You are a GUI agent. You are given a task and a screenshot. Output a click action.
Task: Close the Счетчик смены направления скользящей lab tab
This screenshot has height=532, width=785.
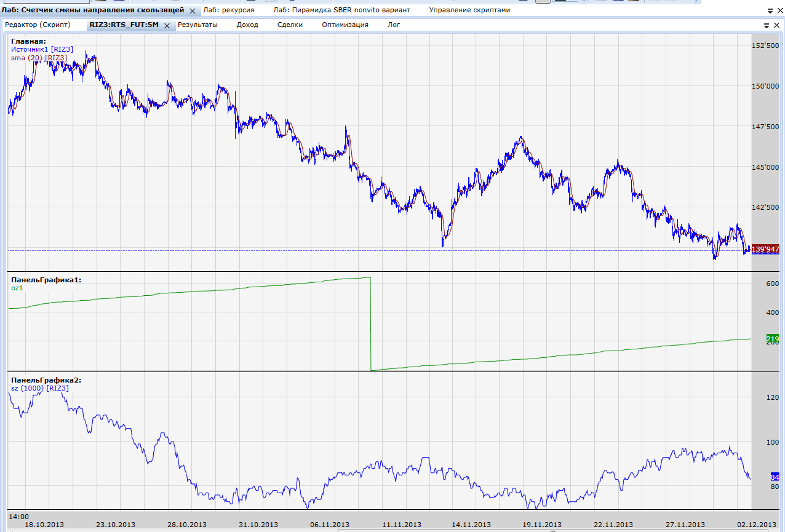[x=193, y=10]
